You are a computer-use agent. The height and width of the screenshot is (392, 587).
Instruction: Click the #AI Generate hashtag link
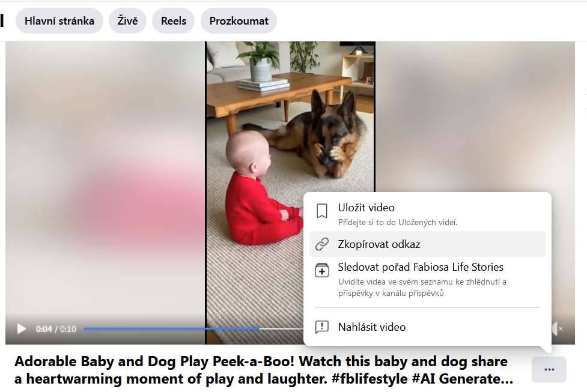coord(463,379)
